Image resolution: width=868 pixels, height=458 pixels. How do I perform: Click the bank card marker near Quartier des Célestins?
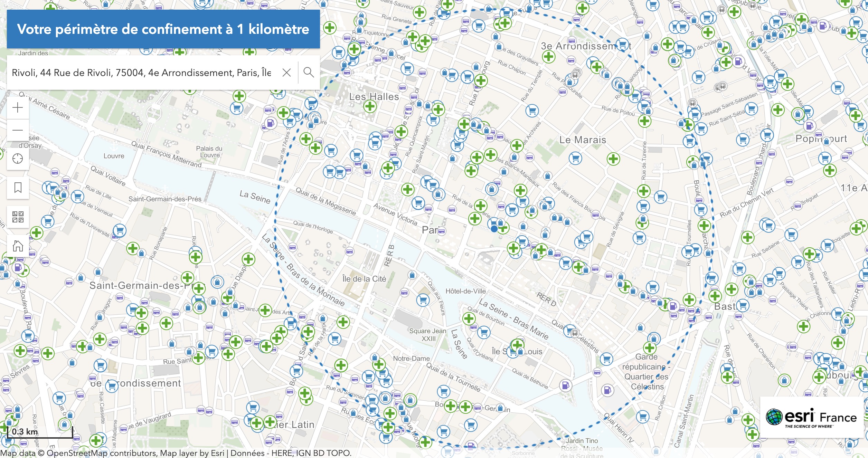click(598, 373)
